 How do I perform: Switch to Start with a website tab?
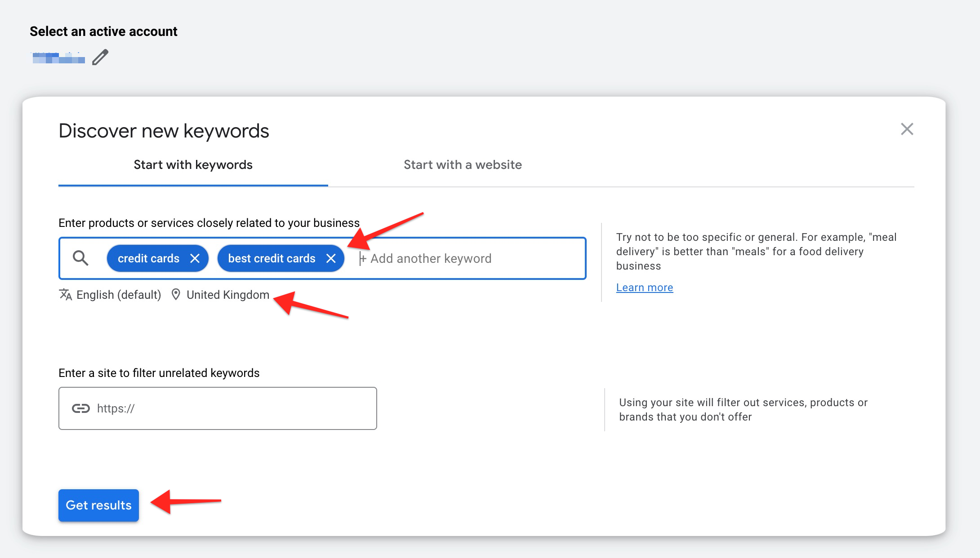tap(463, 165)
